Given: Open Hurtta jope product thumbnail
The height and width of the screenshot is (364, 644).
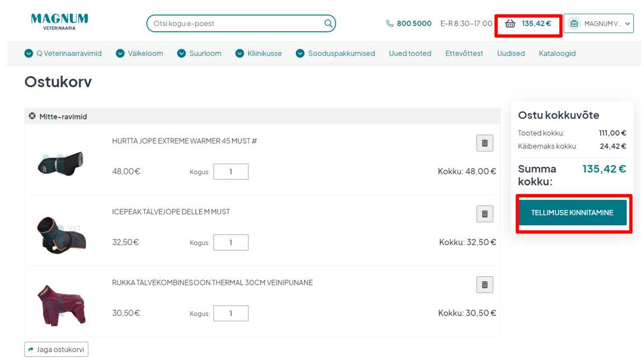Looking at the screenshot, I should point(60,164).
